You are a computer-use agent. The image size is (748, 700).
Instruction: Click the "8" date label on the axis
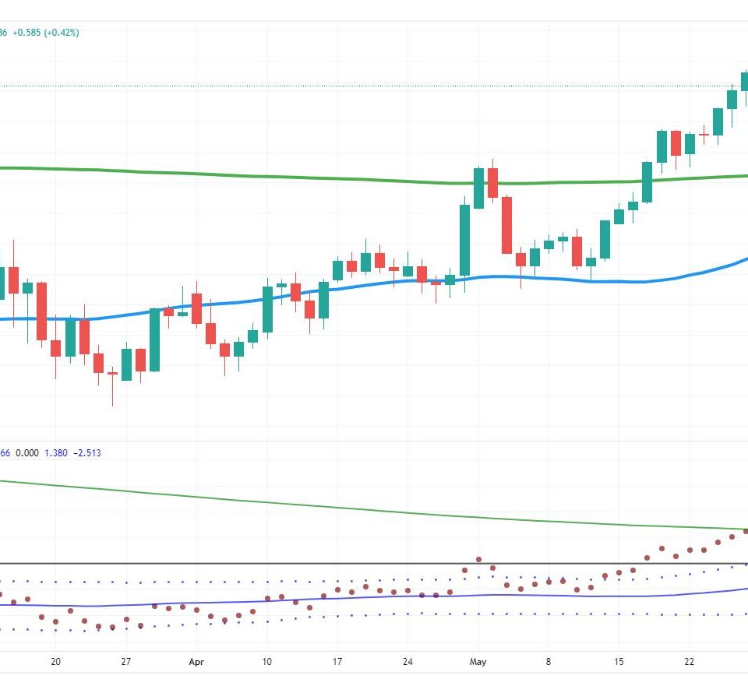[x=549, y=662]
